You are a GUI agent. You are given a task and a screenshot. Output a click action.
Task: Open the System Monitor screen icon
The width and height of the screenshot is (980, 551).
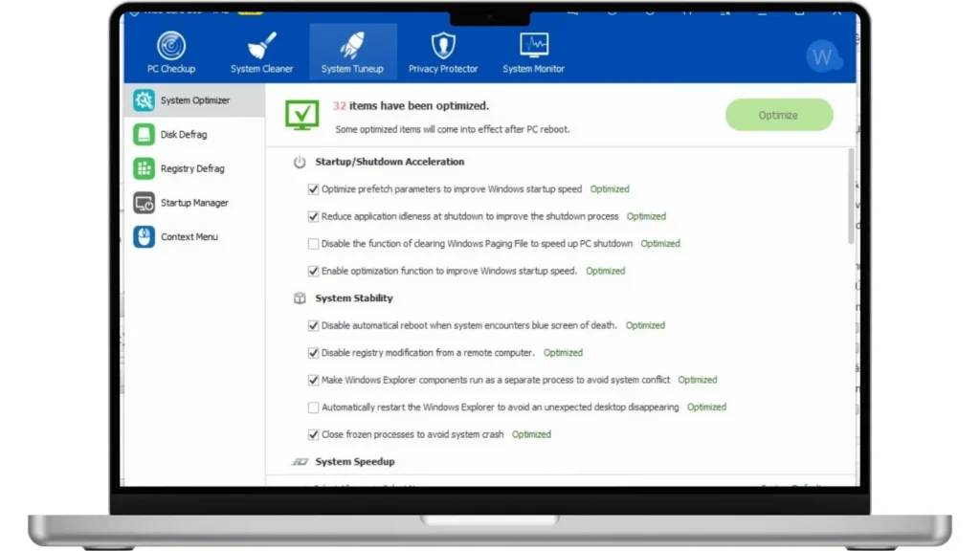(x=533, y=45)
